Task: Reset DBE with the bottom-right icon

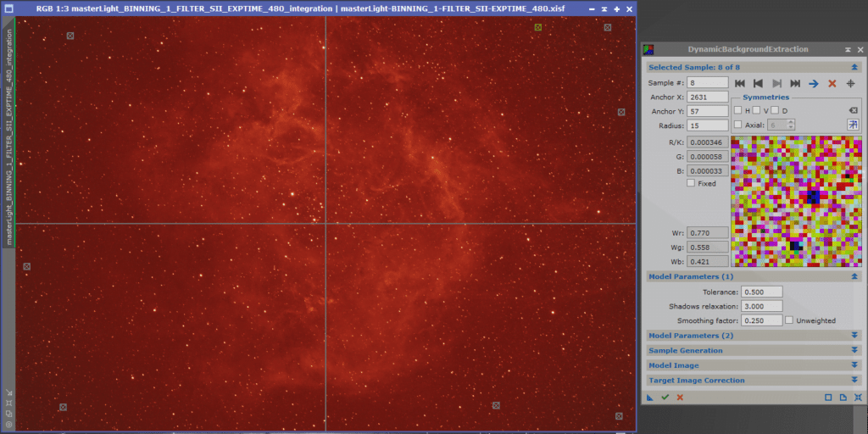Action: click(x=858, y=398)
